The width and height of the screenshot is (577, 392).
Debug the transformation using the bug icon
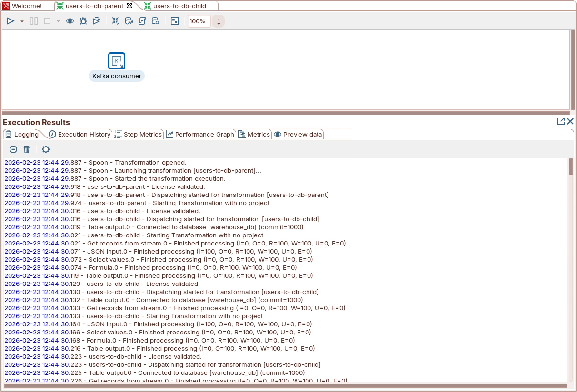83,21
